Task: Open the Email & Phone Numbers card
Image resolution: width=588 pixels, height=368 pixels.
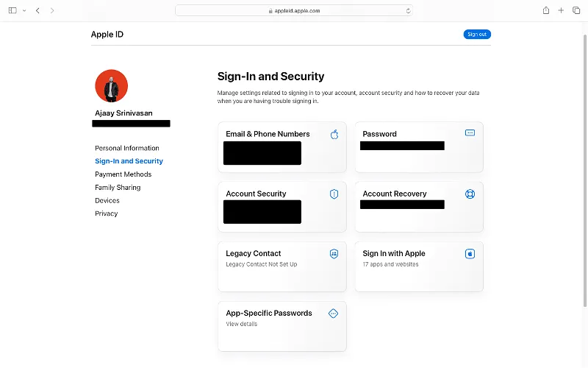Action: pos(282,147)
